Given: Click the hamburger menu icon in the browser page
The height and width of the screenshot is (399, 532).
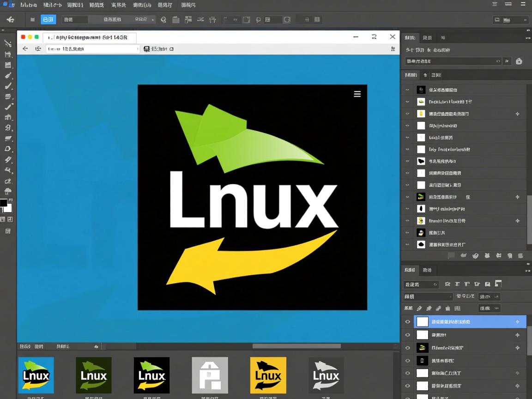Looking at the screenshot, I should [357, 94].
